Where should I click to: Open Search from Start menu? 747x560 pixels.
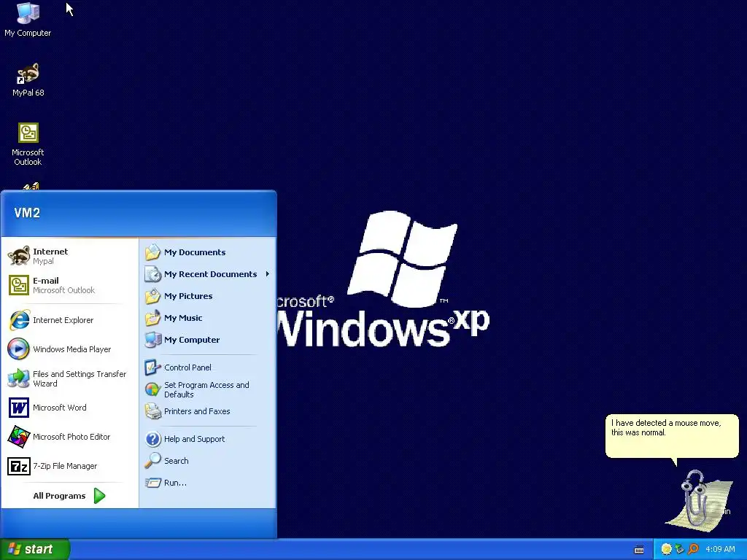pos(208,461)
